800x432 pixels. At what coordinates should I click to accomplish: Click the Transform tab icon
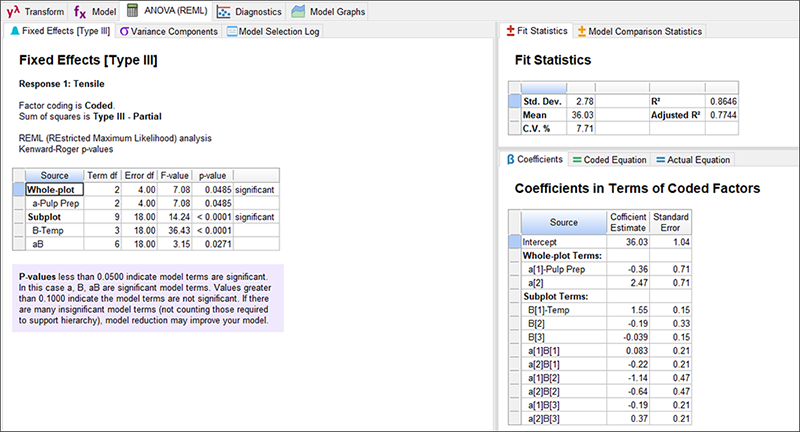pos(13,12)
